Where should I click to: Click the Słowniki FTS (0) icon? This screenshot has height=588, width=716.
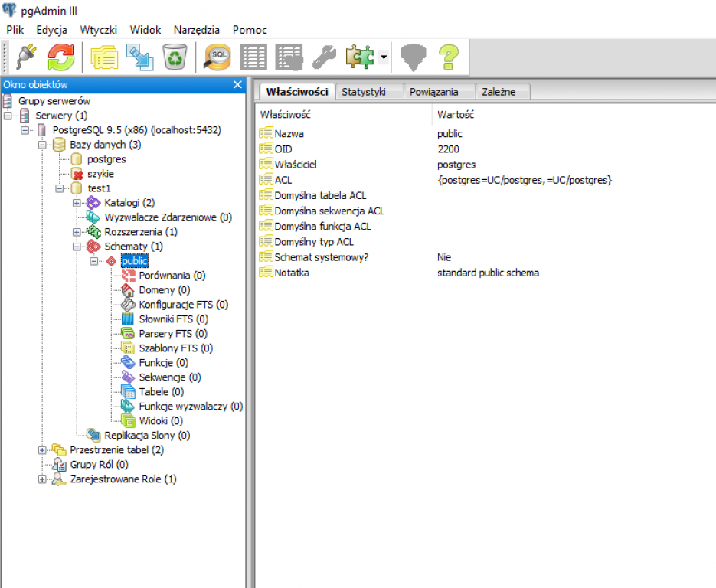(129, 319)
